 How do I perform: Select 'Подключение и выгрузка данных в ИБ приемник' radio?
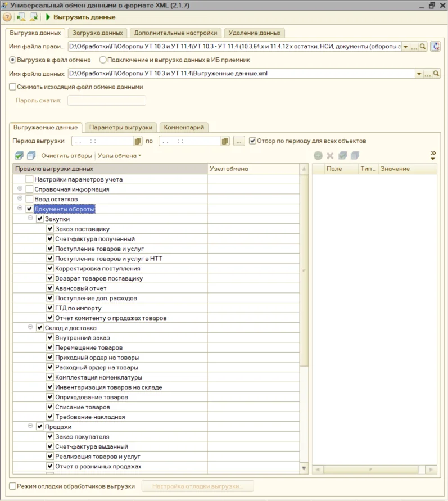tap(103, 60)
